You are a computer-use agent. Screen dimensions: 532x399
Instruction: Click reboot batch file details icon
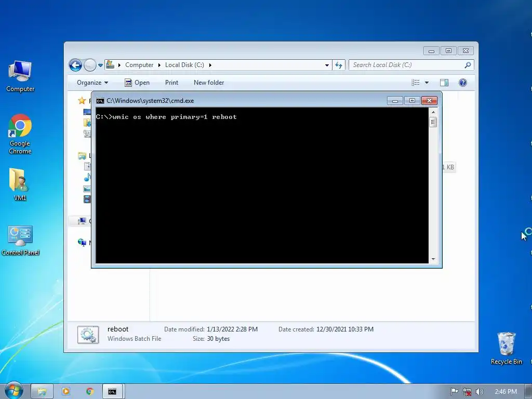pos(88,335)
